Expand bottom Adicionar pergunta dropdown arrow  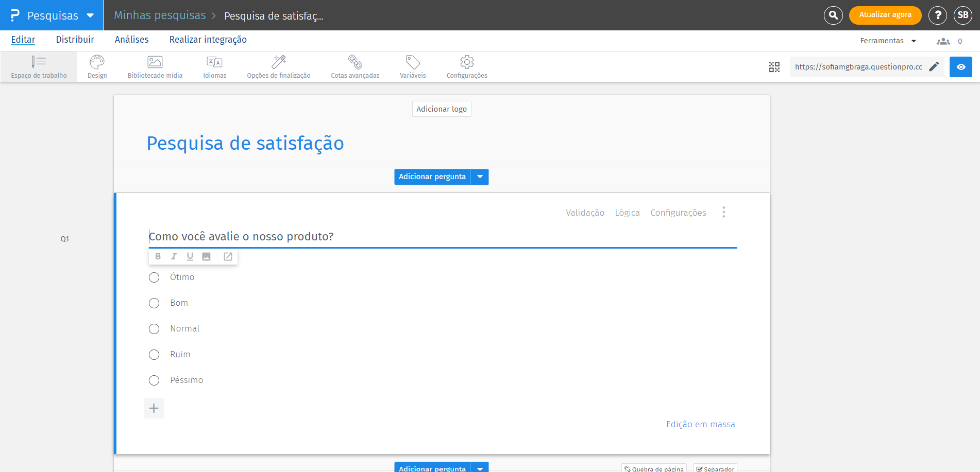480,467
